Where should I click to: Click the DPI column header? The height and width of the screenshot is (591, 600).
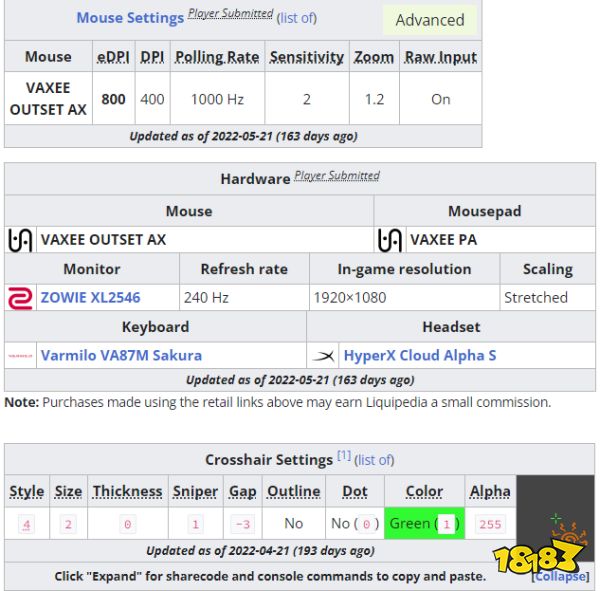pos(152,57)
